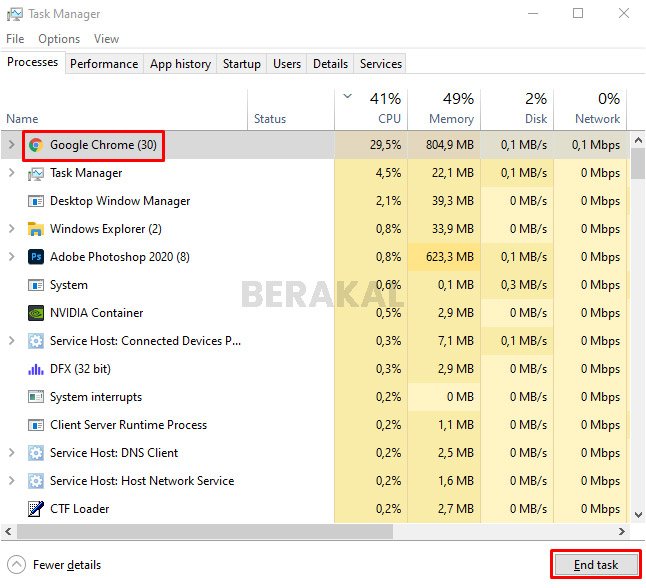Click the horizontal scrollbar thumb
Screen dimensions: 646x588
[204, 532]
